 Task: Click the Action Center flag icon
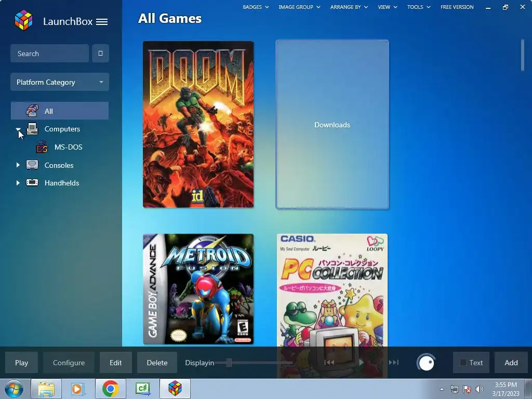coord(467,389)
